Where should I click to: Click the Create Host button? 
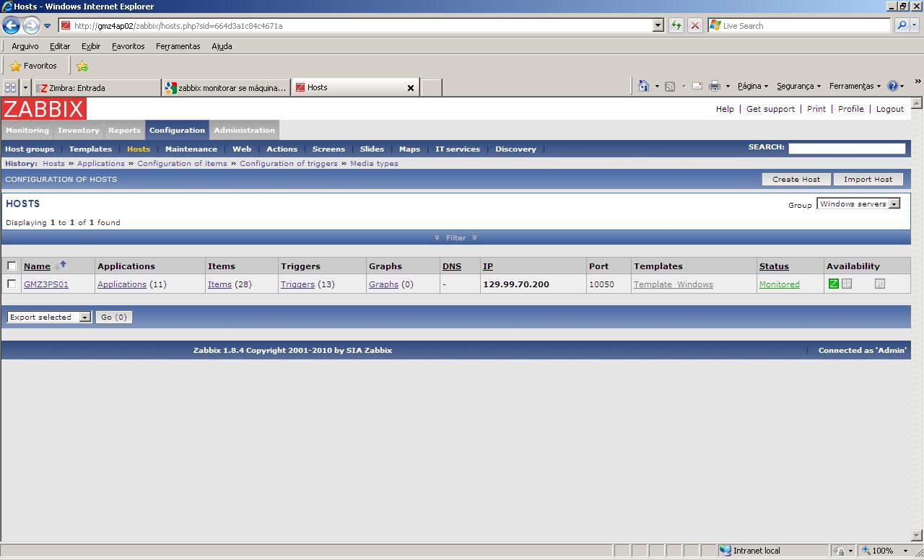796,180
